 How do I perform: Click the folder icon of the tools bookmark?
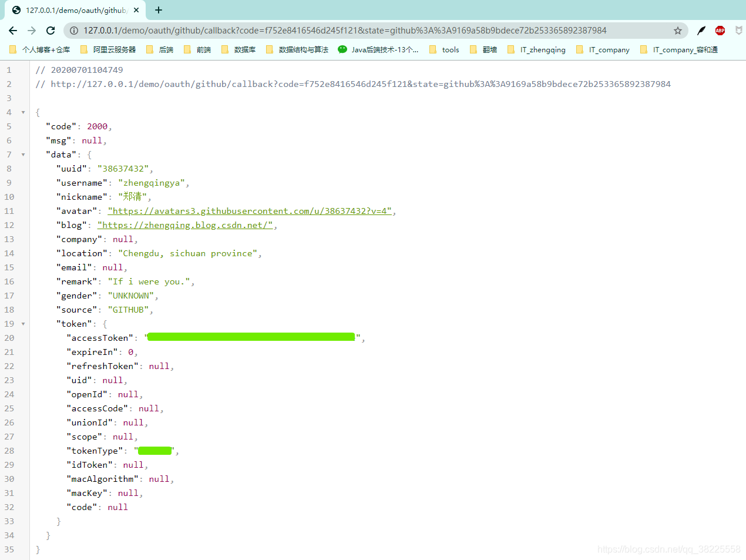433,50
